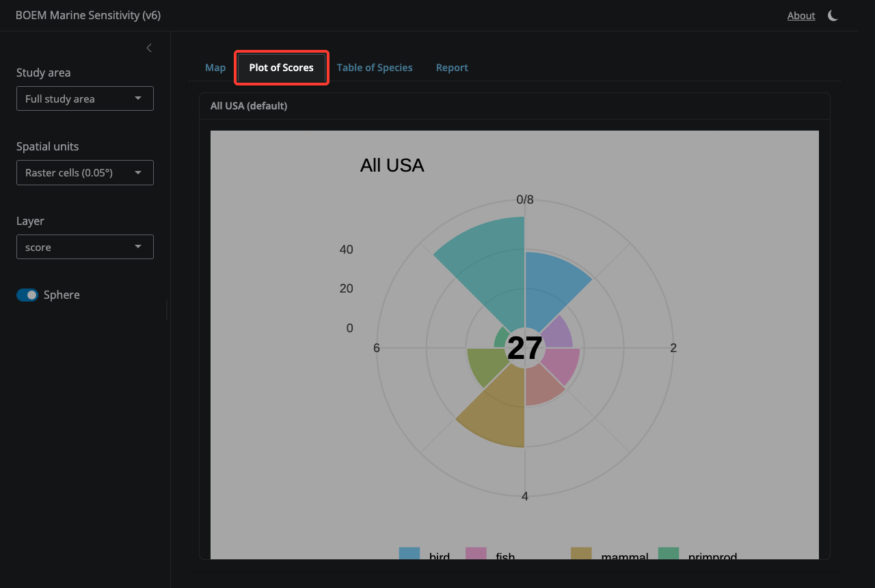Open the Report tab
This screenshot has height=588, width=875.
tap(452, 68)
